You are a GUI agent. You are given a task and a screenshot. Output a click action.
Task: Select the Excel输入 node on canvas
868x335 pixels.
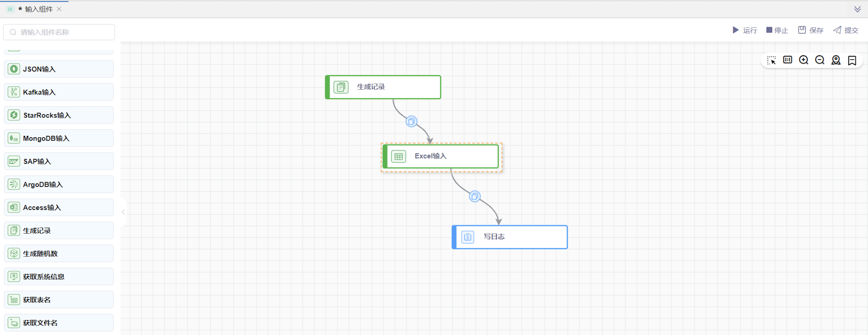coord(441,156)
